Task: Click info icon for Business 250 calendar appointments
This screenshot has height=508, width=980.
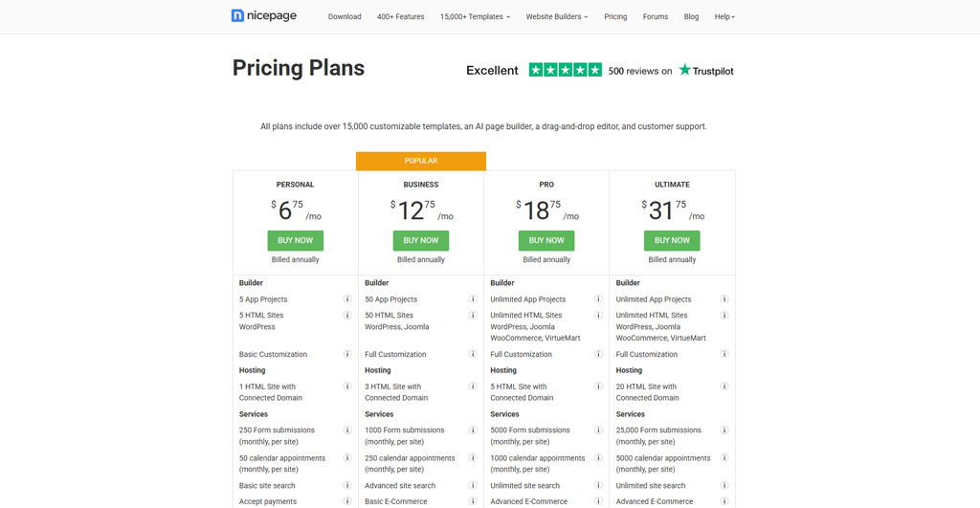Action: [473, 458]
